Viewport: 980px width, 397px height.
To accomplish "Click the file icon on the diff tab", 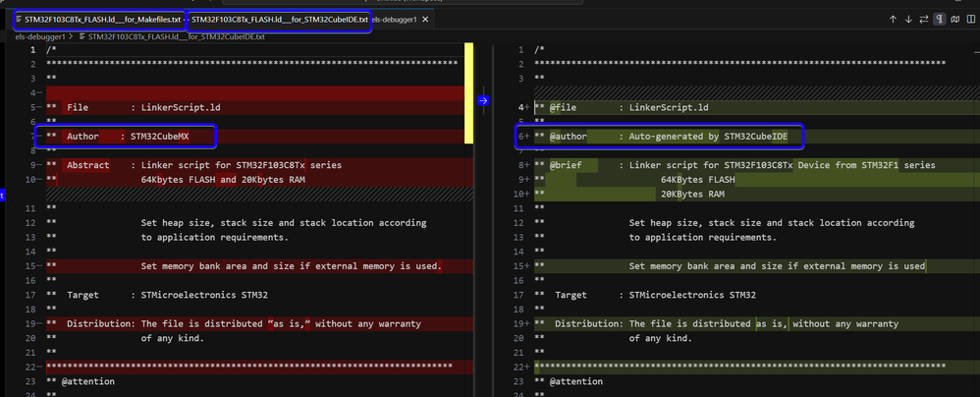I will coord(19,20).
